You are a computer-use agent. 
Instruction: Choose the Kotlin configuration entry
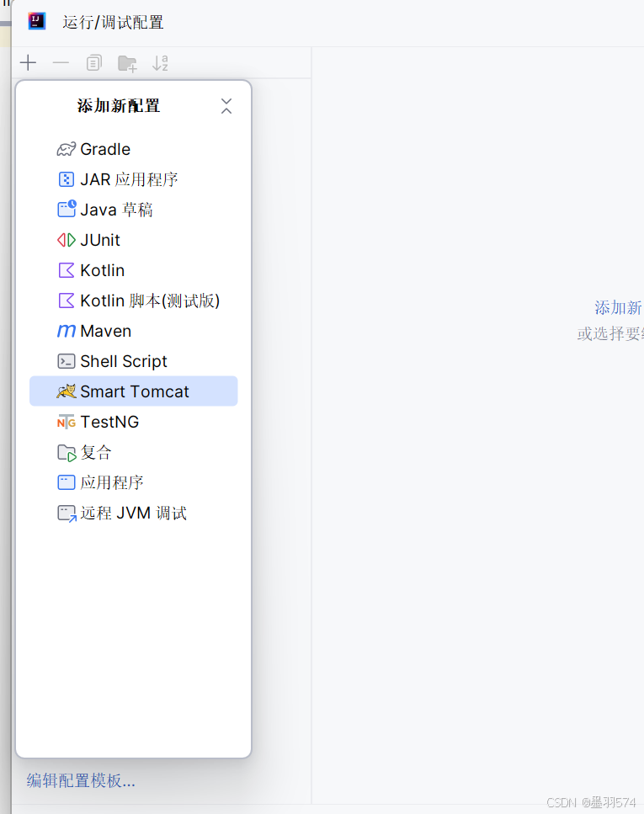pyautogui.click(x=134, y=270)
